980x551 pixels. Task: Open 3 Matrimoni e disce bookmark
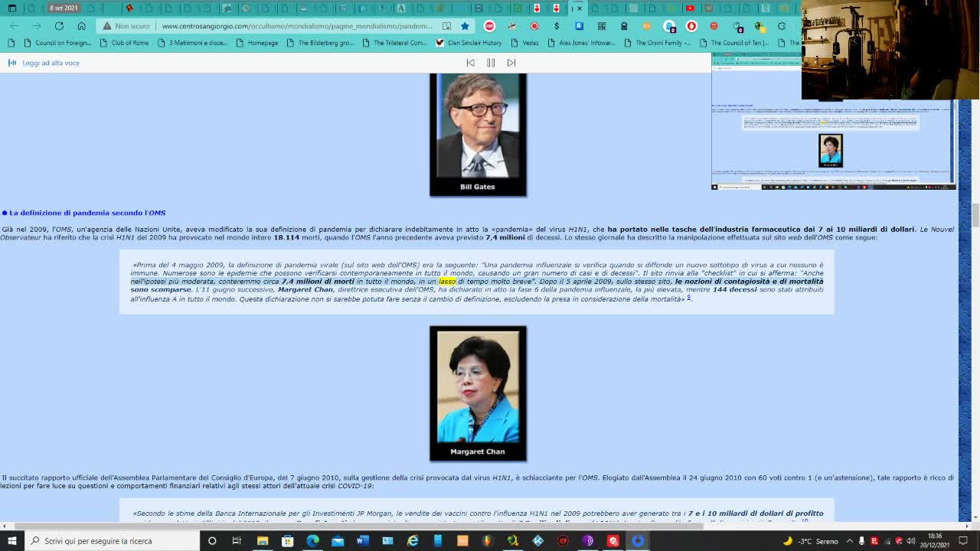[x=192, y=43]
